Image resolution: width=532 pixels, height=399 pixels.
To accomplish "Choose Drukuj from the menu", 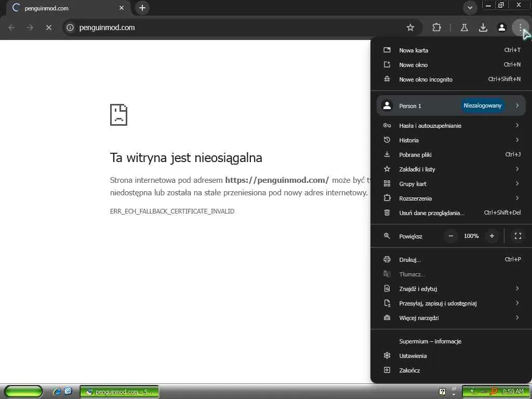I will (451, 260).
